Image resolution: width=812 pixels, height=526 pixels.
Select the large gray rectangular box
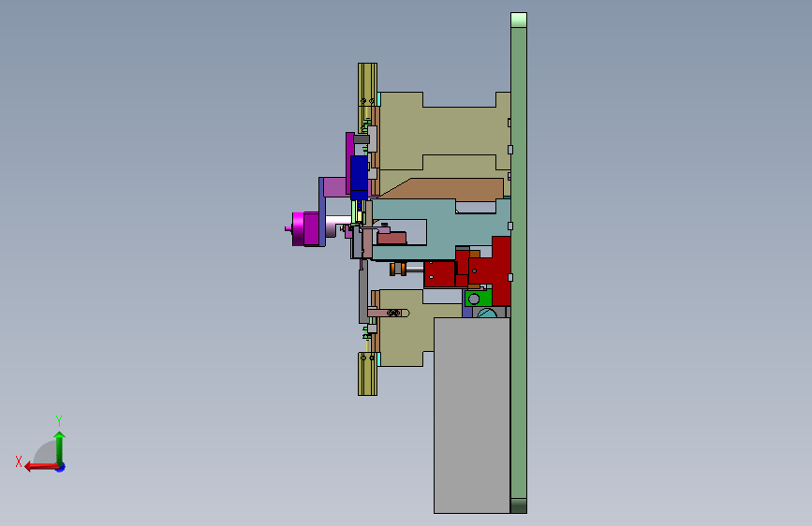point(472,416)
